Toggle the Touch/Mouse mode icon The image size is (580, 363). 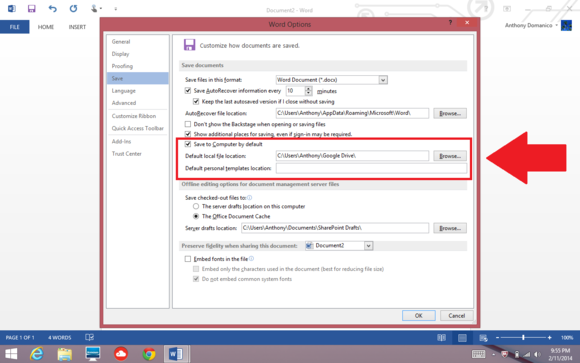coord(94,9)
